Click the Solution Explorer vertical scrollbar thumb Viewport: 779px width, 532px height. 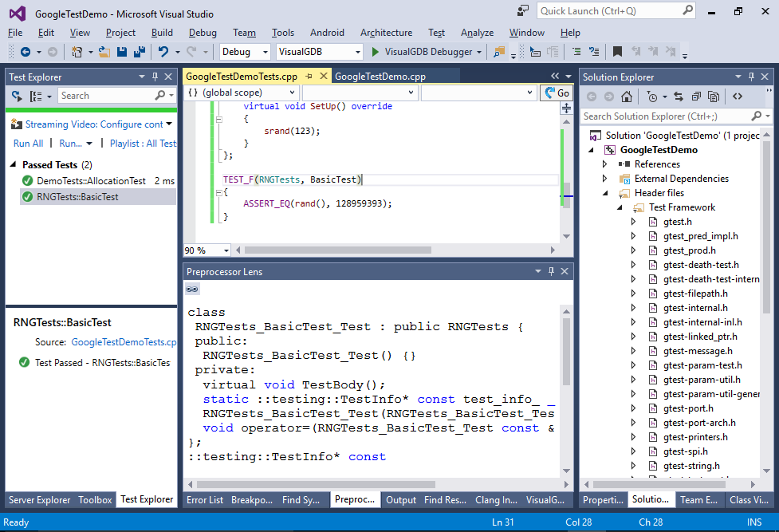[766, 227]
